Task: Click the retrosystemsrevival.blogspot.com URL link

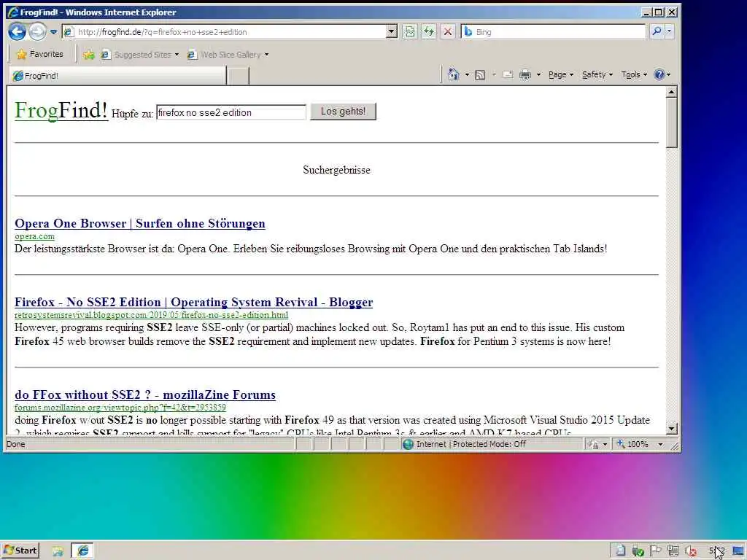Action: coord(151,315)
